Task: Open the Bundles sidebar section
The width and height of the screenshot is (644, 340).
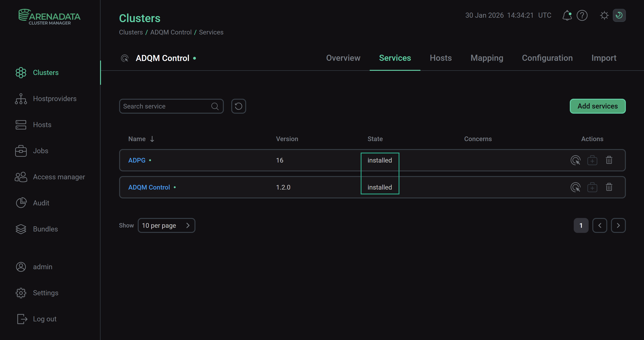Action: pos(45,229)
